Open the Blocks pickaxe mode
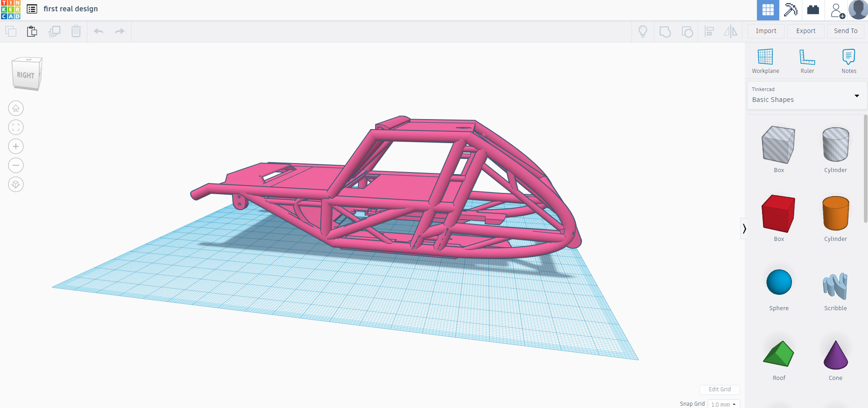868x408 pixels. (791, 10)
